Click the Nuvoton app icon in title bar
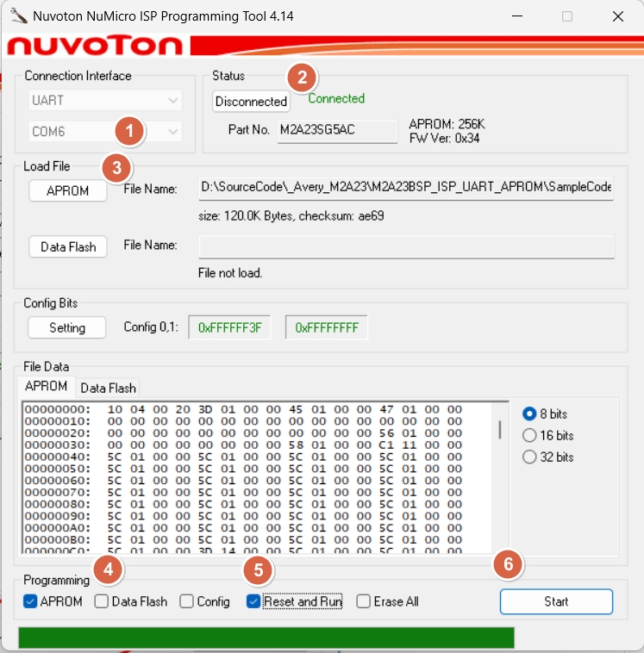This screenshot has height=653, width=644. click(x=17, y=16)
